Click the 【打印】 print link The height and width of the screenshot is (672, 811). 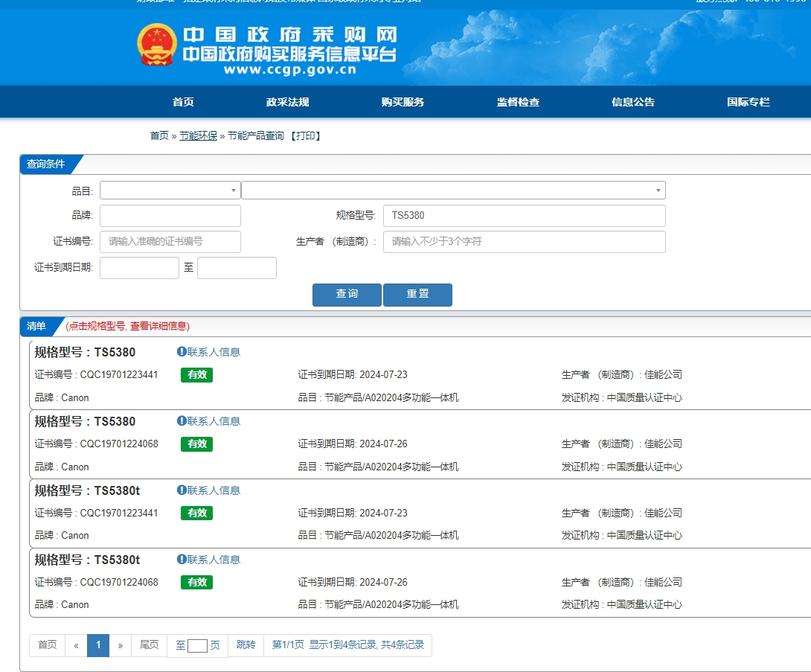click(305, 135)
